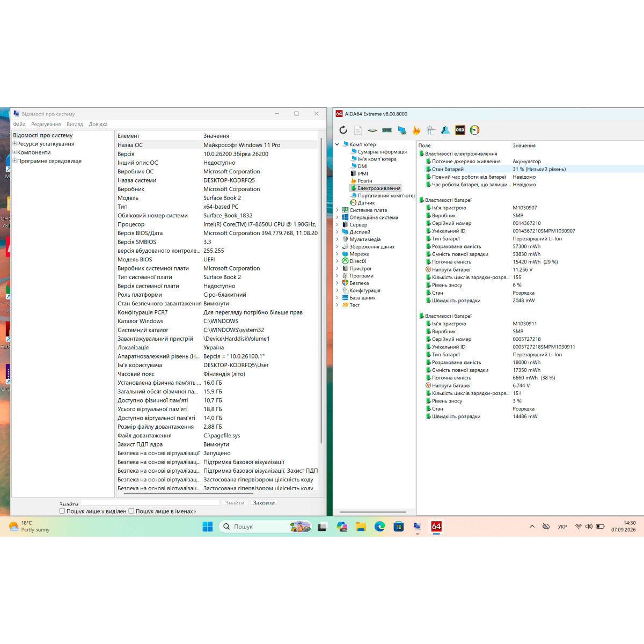
Task: Launch the stability test flame icon
Action: coord(416,130)
